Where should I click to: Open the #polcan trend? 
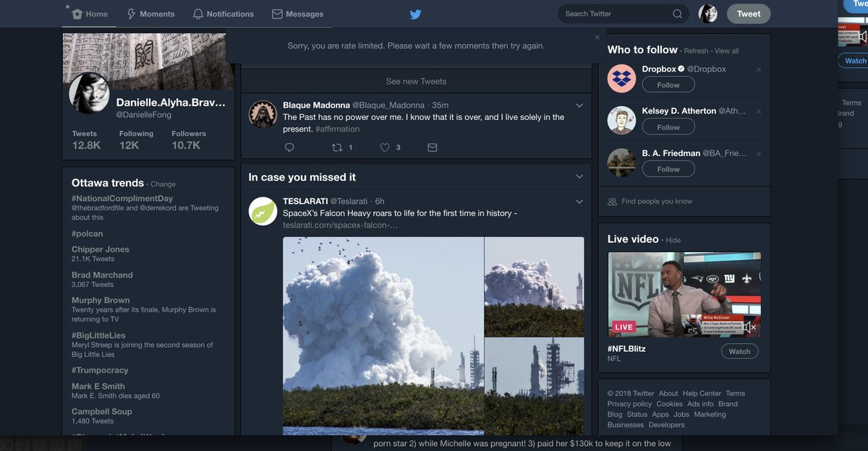pos(88,233)
